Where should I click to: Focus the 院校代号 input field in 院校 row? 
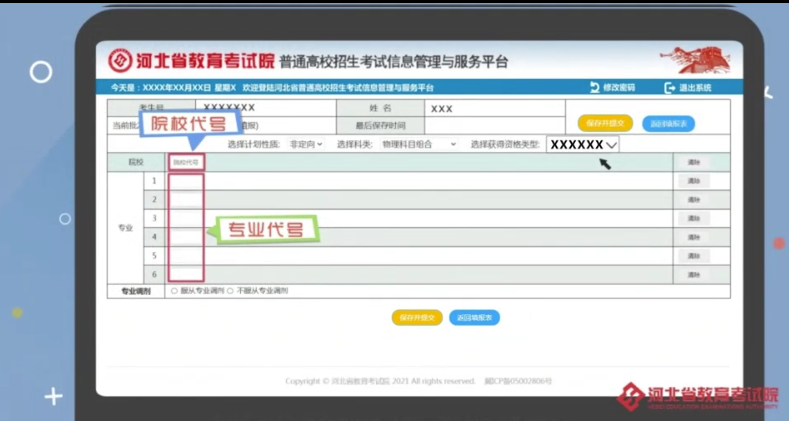(x=187, y=162)
